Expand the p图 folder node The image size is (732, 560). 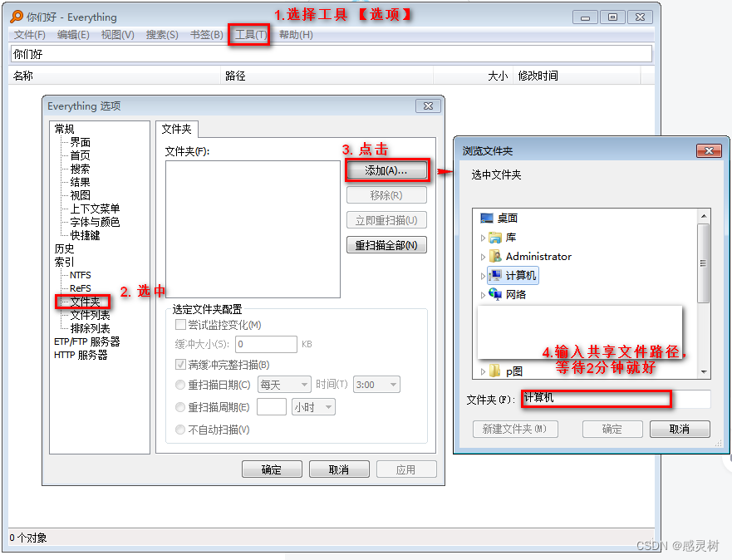click(x=484, y=371)
